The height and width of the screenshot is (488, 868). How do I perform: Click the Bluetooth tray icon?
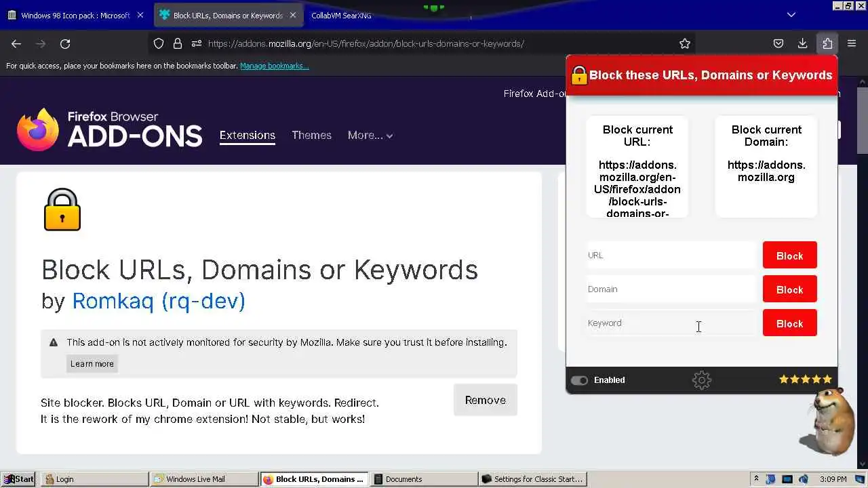771,479
